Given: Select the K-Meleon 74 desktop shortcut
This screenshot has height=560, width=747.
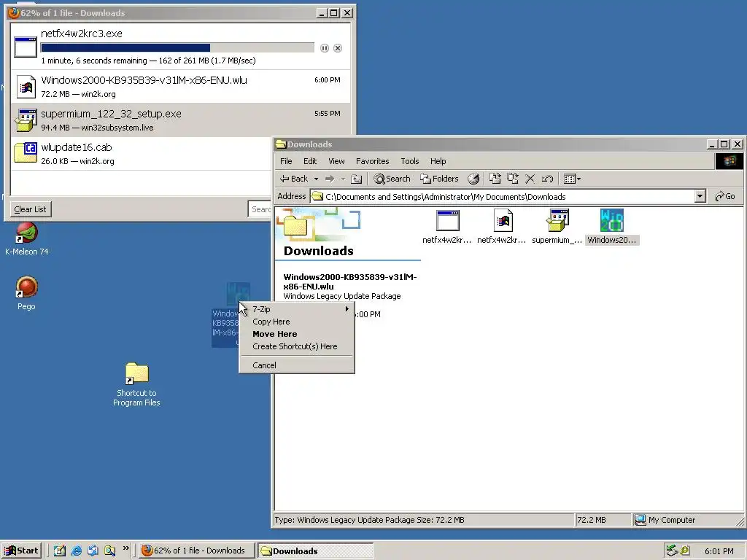Looking at the screenshot, I should 27,239.
